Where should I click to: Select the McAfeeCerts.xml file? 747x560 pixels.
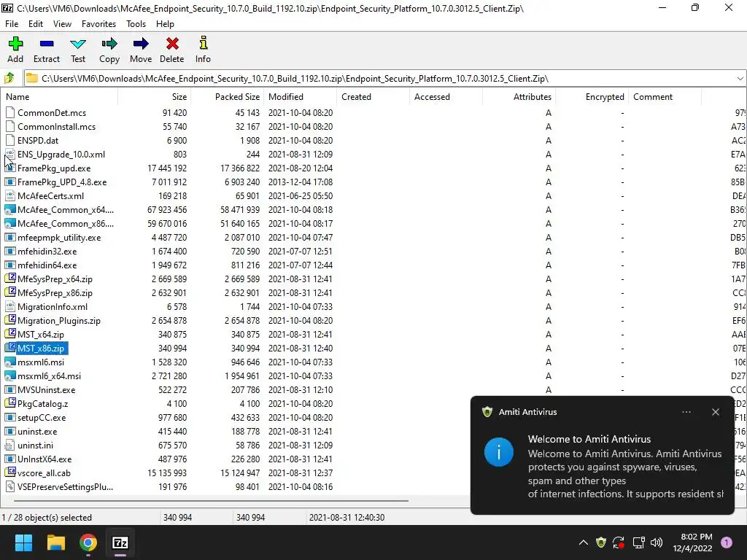pos(50,195)
